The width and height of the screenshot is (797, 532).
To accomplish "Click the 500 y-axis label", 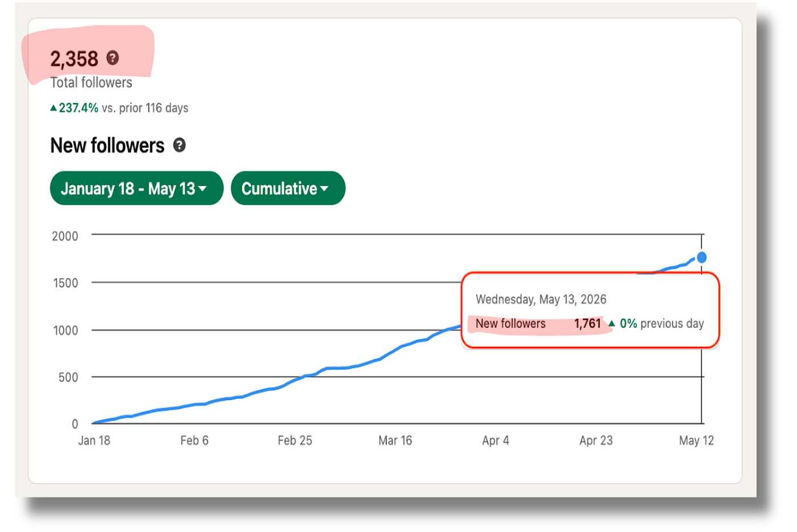I will coord(68,378).
